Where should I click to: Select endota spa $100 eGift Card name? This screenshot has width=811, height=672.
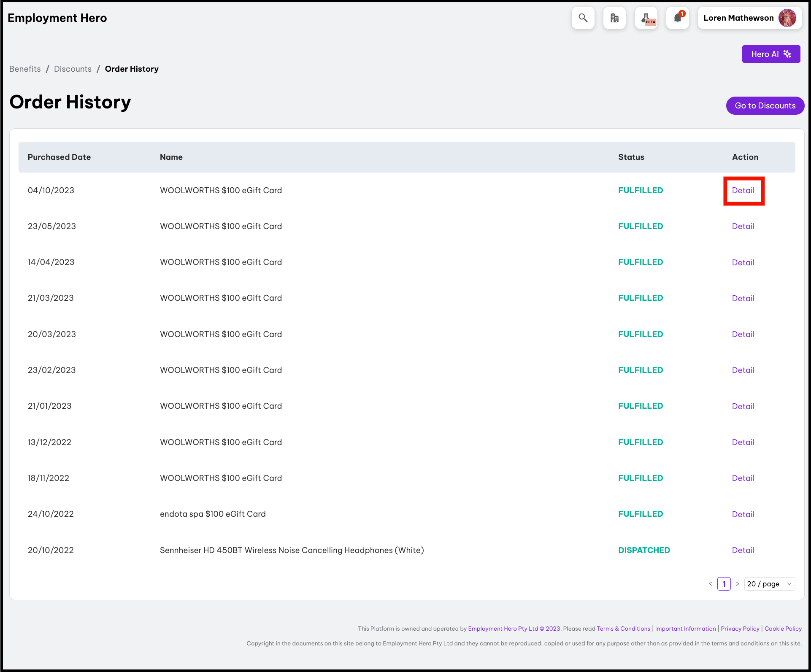point(213,514)
